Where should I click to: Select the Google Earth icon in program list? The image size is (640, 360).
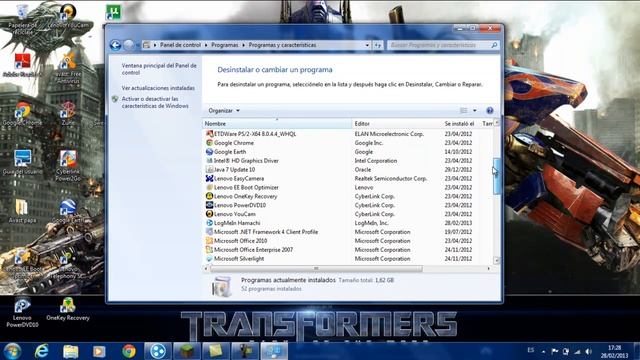209,152
